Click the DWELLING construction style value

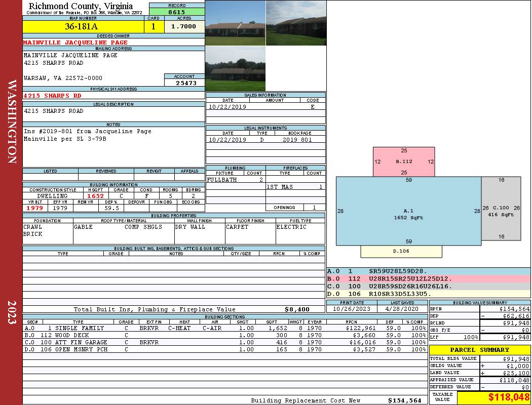pos(52,196)
